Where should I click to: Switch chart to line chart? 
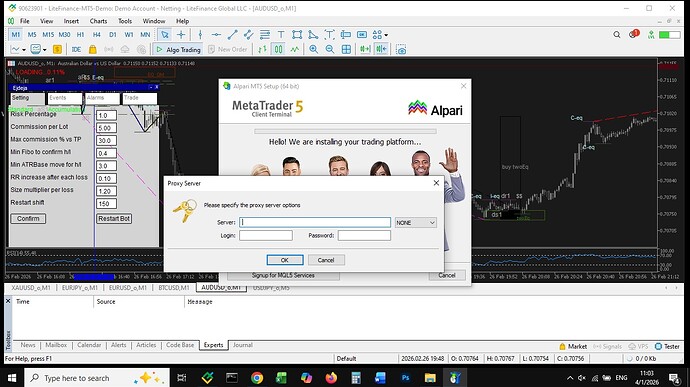pos(294,49)
